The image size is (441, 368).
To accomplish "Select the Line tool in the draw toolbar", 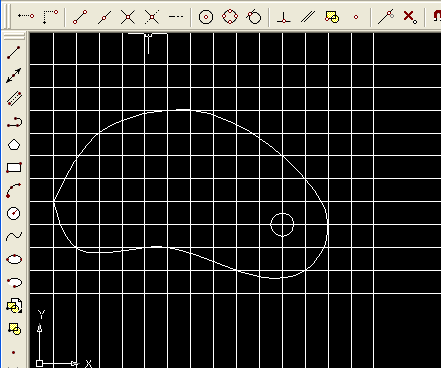I will [14, 53].
